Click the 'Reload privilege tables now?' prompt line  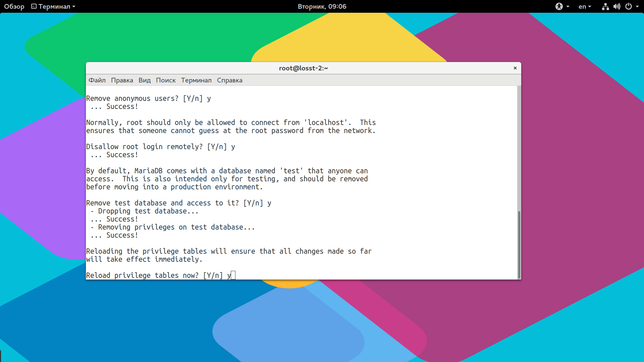coord(161,275)
